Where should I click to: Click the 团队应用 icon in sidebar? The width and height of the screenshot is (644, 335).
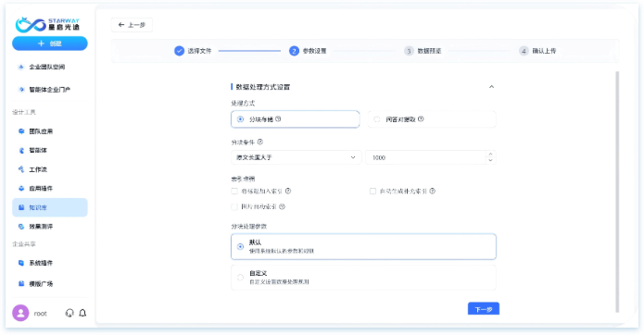point(21,131)
